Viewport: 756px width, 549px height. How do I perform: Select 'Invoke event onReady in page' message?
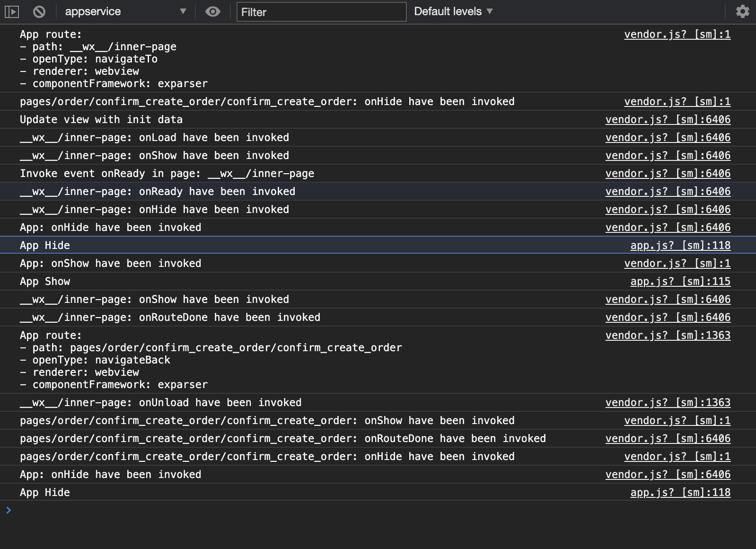167,174
